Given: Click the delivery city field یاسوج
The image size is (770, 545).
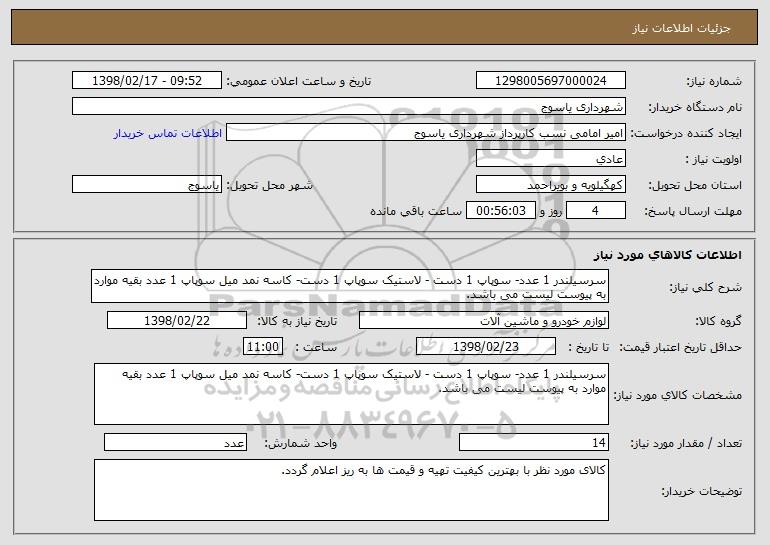Looking at the screenshot, I should pos(147,184).
